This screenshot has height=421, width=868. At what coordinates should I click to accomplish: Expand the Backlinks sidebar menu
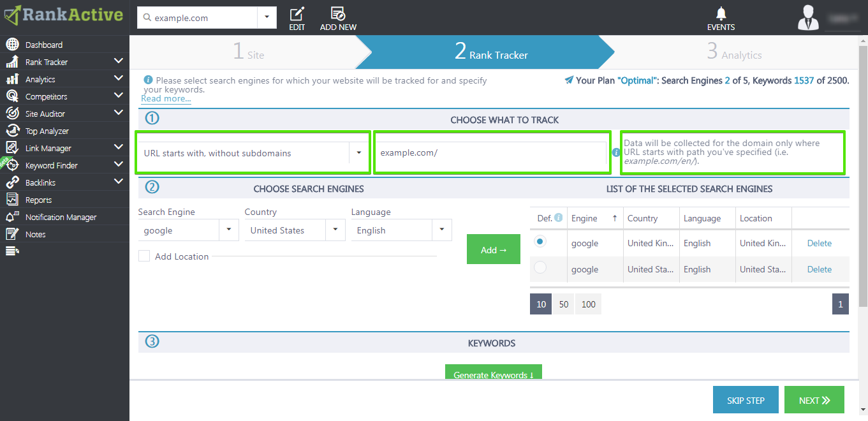coord(118,182)
